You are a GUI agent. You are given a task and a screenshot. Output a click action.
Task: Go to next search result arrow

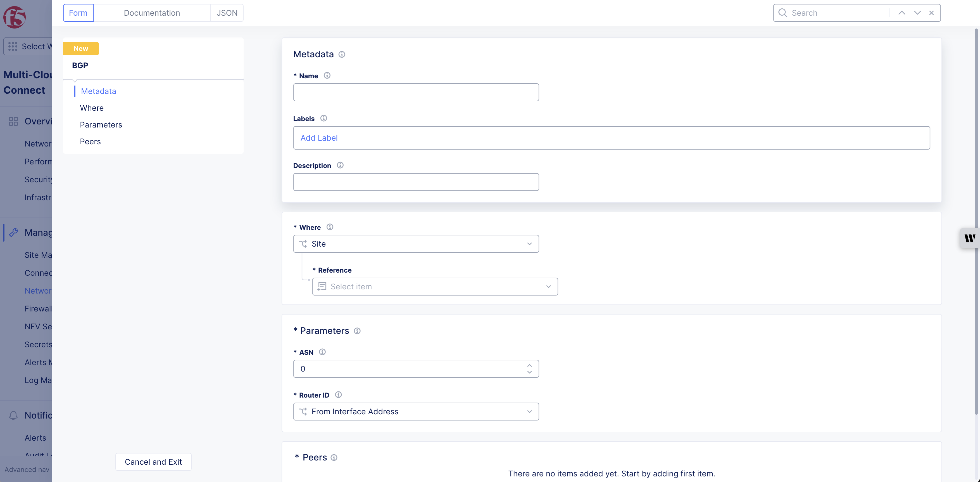point(917,13)
